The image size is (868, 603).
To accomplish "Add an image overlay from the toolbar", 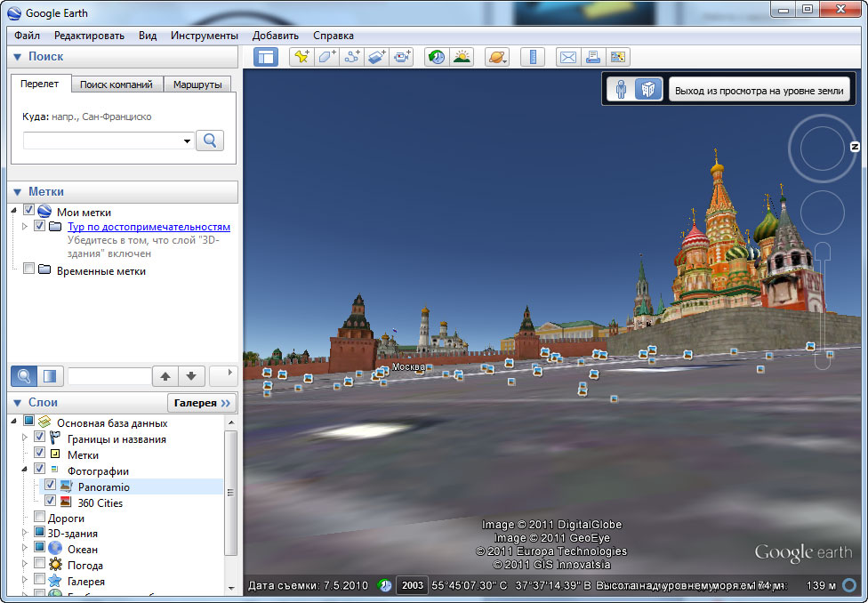I will [x=376, y=57].
